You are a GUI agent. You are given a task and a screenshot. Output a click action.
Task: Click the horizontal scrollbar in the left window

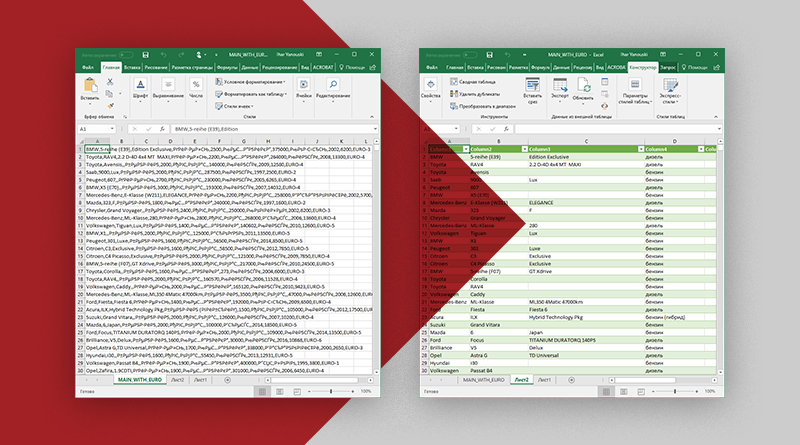point(318,380)
